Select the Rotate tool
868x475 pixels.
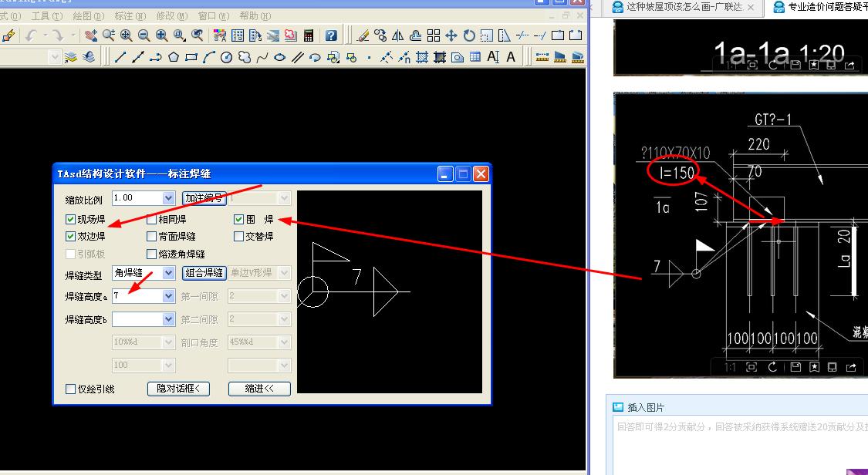pos(469,35)
